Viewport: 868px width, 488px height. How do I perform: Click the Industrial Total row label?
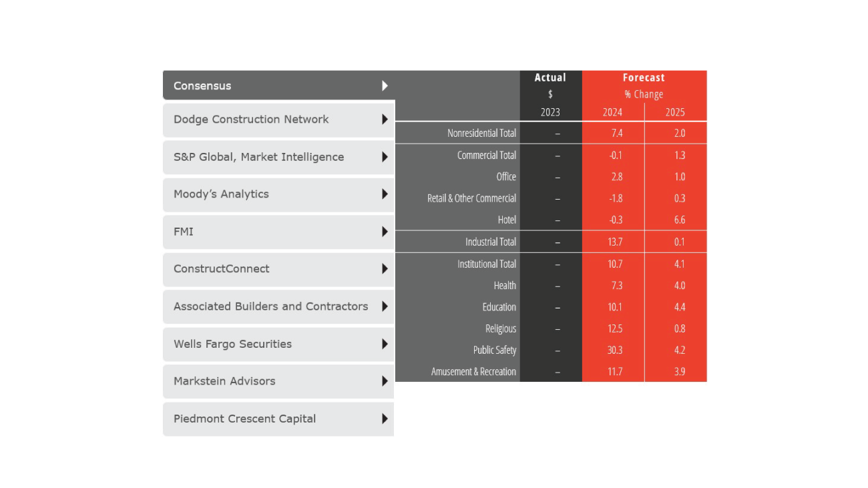tap(490, 242)
